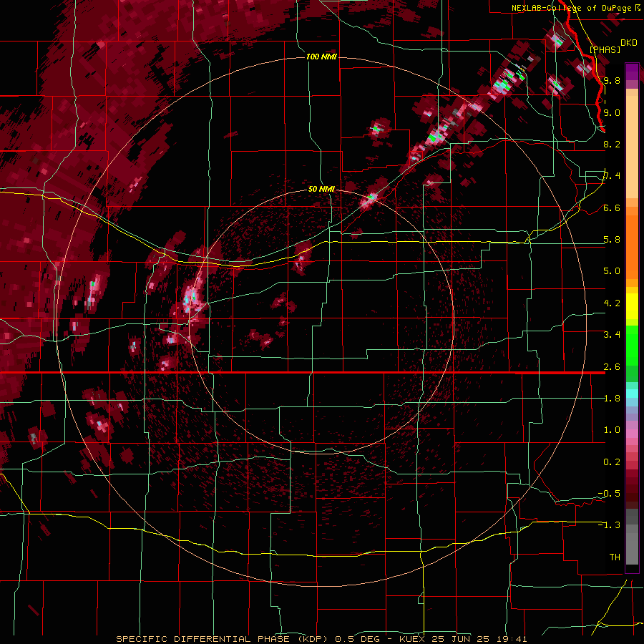Select the 9.0 legend value
The width and height of the screenshot is (644, 644).
[x=612, y=112]
